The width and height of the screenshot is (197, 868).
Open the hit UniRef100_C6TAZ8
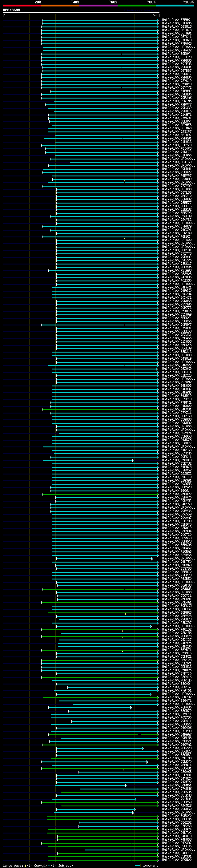(x=177, y=30)
